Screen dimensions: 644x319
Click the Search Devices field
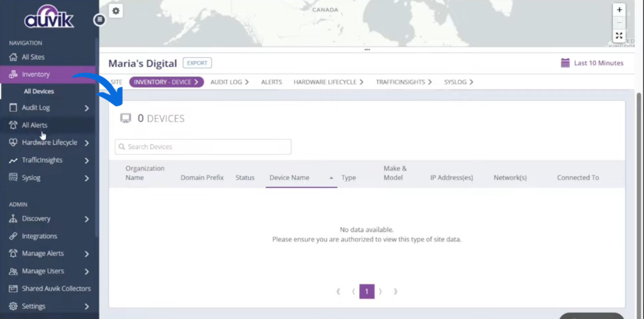(203, 147)
